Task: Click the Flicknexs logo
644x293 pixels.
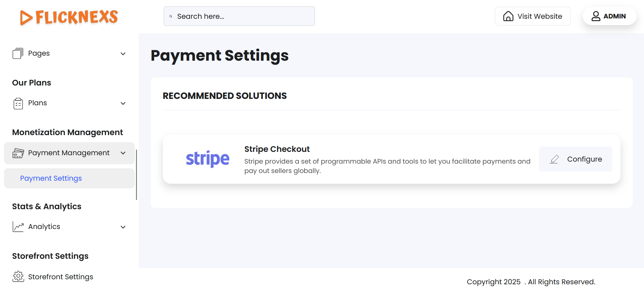Action: 69,17
